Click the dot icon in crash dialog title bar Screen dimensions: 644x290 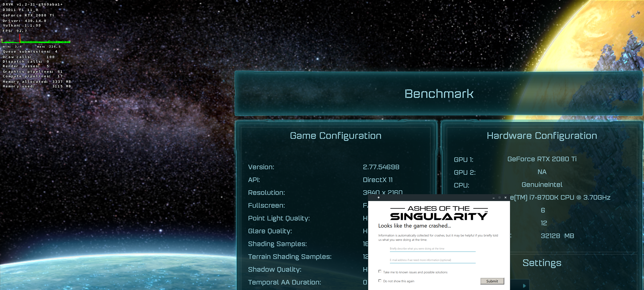pyautogui.click(x=378, y=198)
